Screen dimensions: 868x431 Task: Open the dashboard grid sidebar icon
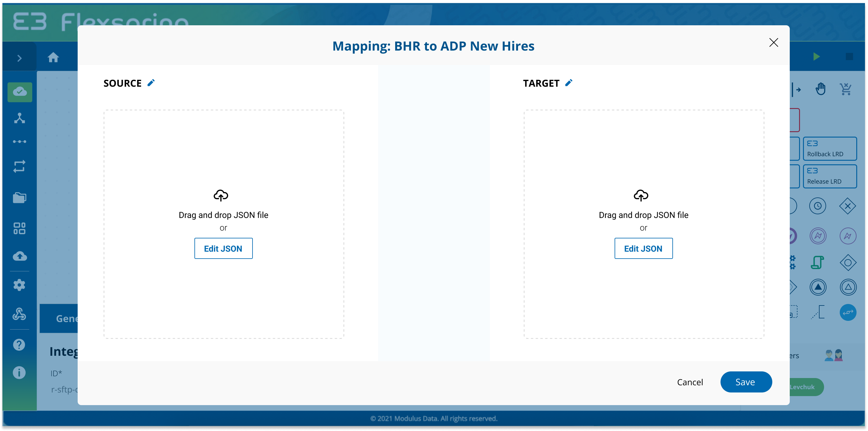20,228
